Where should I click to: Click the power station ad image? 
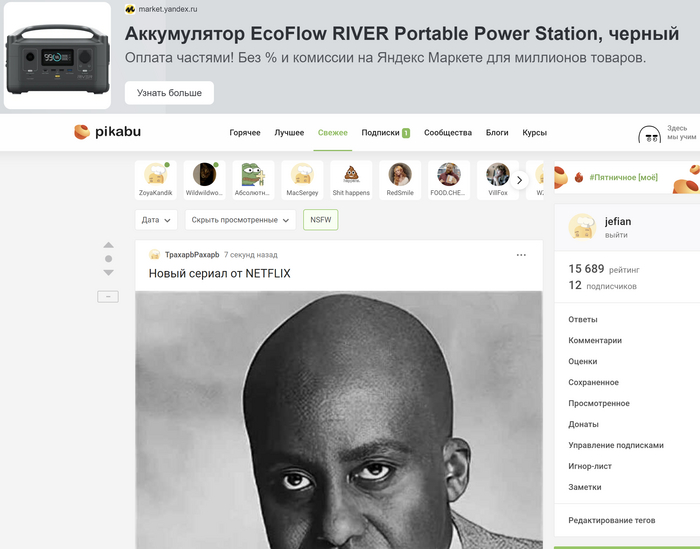coord(57,56)
